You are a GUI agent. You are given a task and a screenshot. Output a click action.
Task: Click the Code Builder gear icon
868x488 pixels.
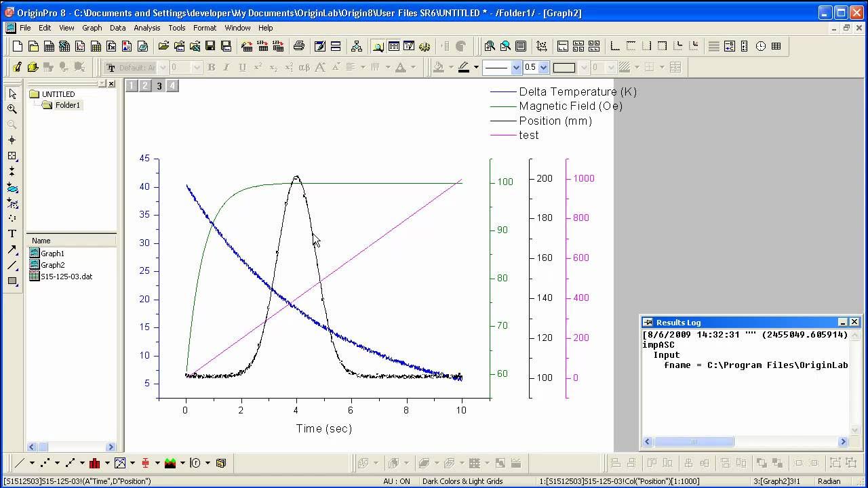425,46
